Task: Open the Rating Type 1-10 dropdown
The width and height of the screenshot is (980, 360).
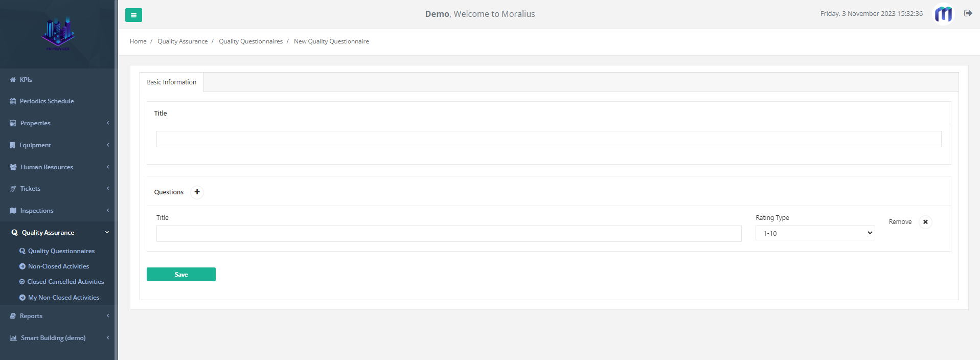Action: point(815,233)
